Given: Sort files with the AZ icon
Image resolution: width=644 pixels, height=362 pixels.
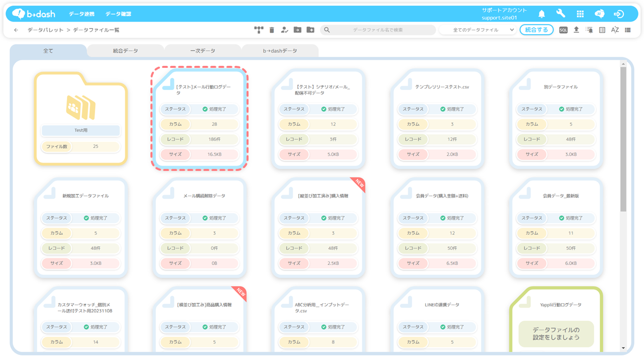Looking at the screenshot, I should (x=615, y=30).
